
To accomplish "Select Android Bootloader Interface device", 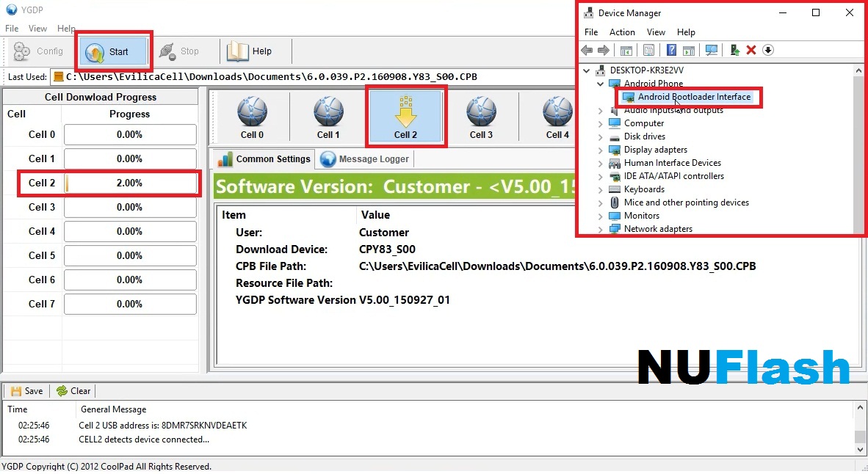I will coord(694,97).
